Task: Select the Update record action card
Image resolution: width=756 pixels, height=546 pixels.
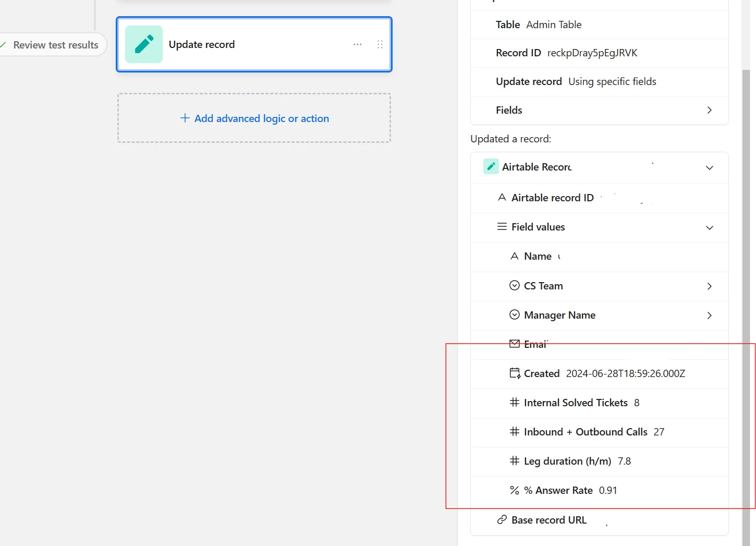Action: (x=254, y=44)
